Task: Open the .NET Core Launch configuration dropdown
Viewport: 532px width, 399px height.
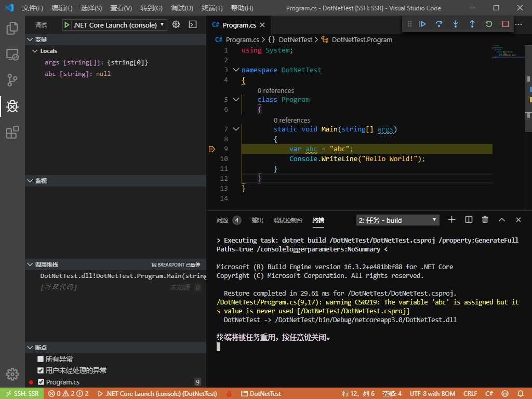Action: (118, 25)
